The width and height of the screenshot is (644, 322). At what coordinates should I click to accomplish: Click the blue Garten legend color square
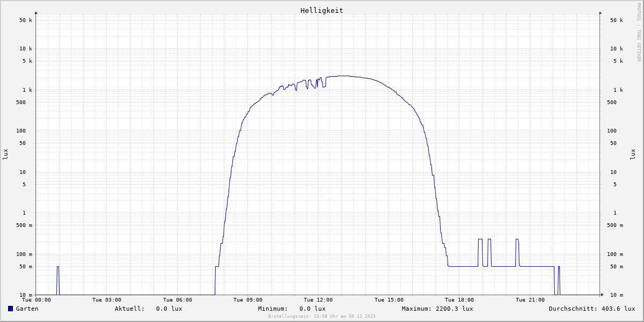(10, 309)
